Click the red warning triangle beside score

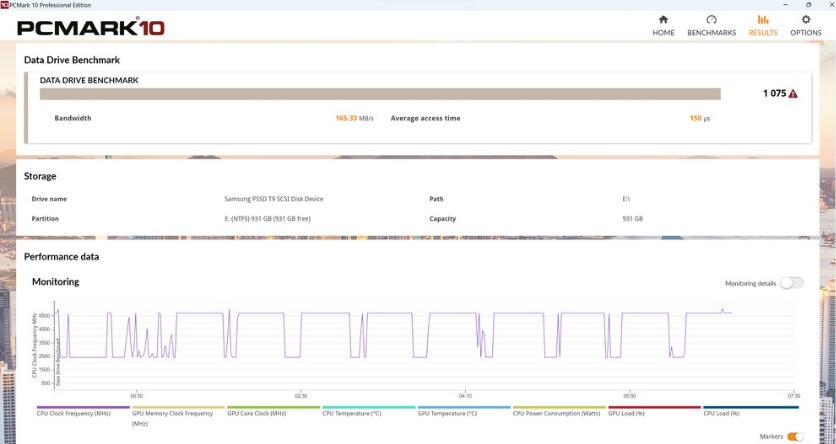coord(793,94)
